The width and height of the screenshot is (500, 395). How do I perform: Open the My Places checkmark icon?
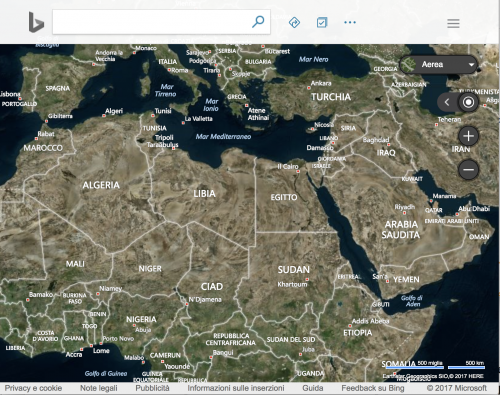[x=322, y=22]
